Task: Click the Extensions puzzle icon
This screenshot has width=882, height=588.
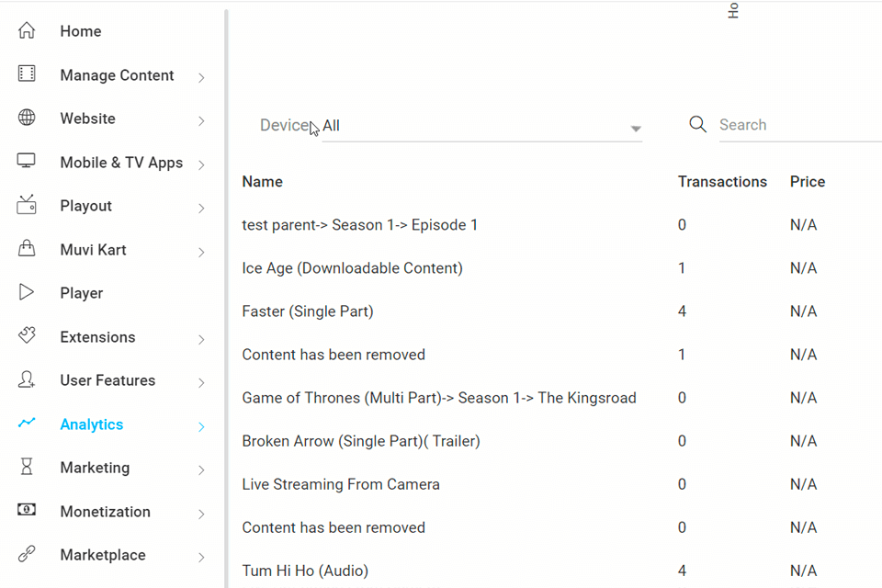Action: 27,336
